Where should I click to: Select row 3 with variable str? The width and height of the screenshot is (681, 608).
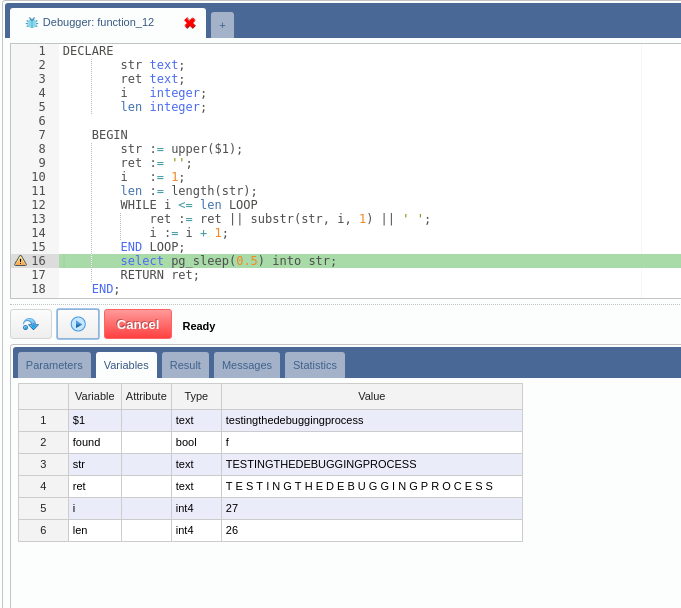43,464
